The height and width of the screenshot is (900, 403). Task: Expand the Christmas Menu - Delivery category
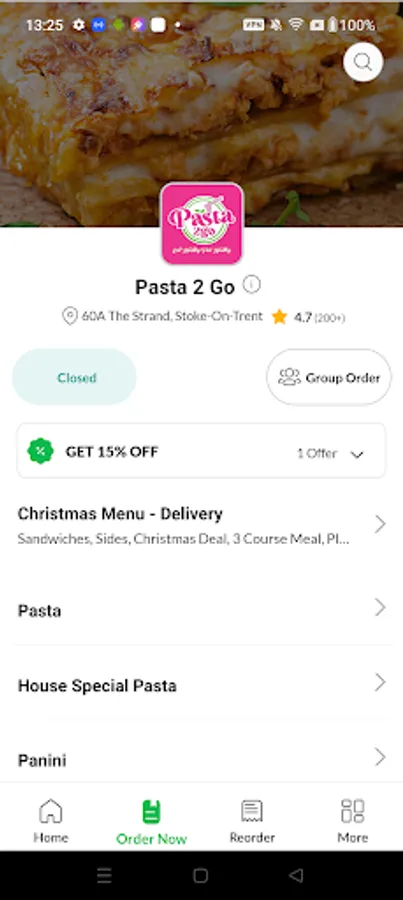(x=202, y=525)
